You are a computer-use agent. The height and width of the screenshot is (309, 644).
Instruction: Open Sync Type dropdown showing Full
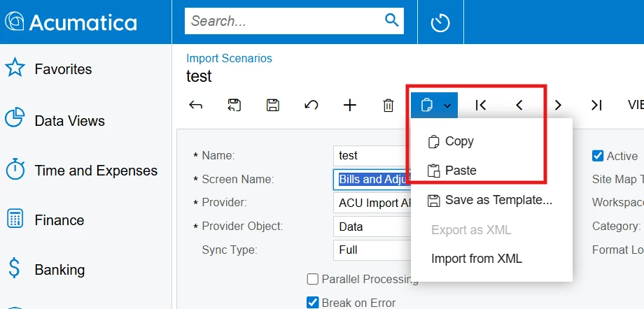(x=372, y=250)
